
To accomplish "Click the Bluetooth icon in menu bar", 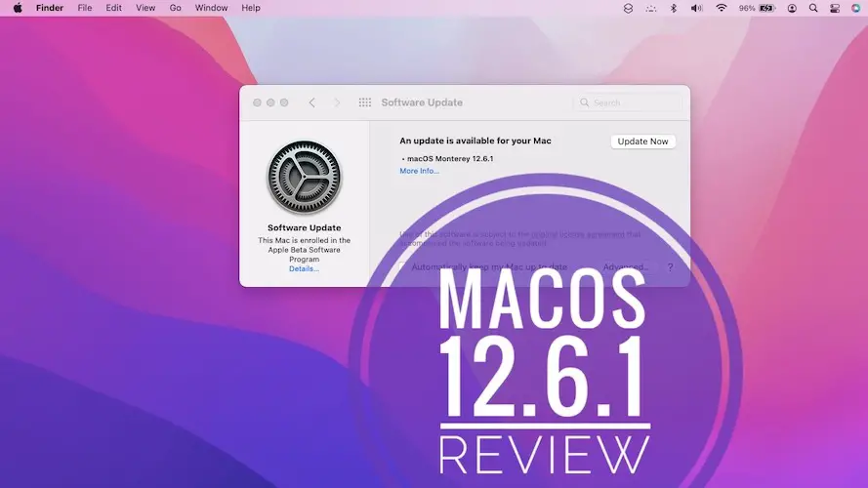I will point(673,8).
